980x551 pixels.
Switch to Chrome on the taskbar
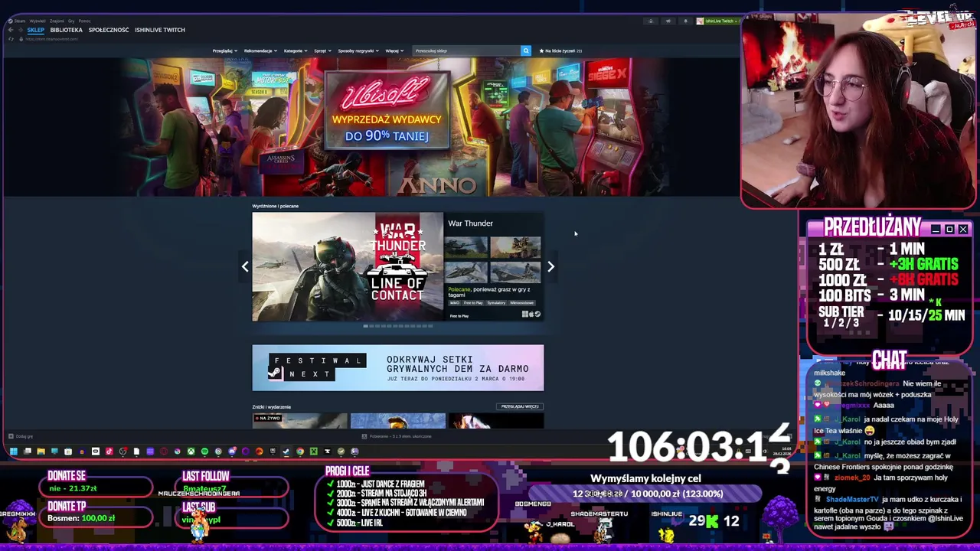click(x=300, y=452)
